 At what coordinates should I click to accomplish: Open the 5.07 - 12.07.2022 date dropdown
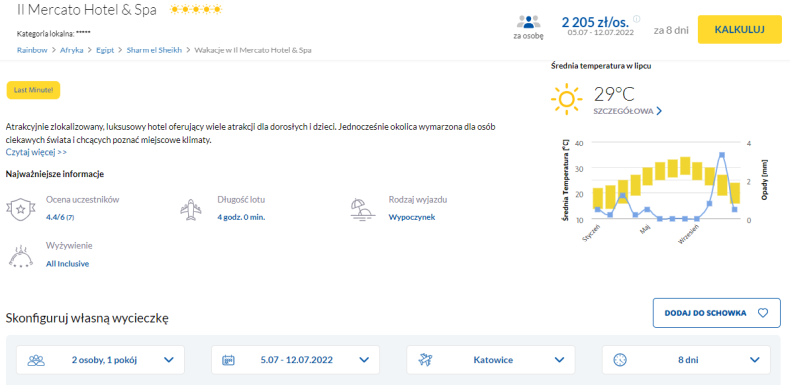pyautogui.click(x=295, y=360)
